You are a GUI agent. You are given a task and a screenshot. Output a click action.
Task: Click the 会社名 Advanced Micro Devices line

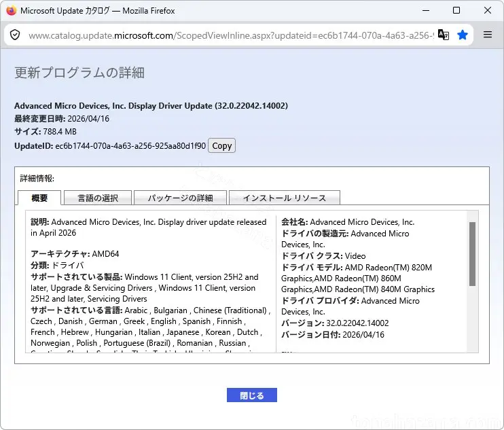click(348, 222)
